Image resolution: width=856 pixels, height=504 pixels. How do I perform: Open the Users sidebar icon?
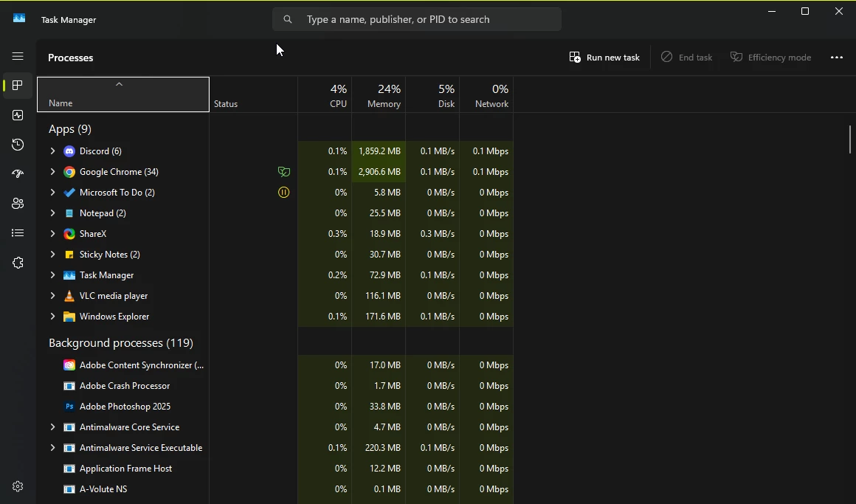(18, 204)
